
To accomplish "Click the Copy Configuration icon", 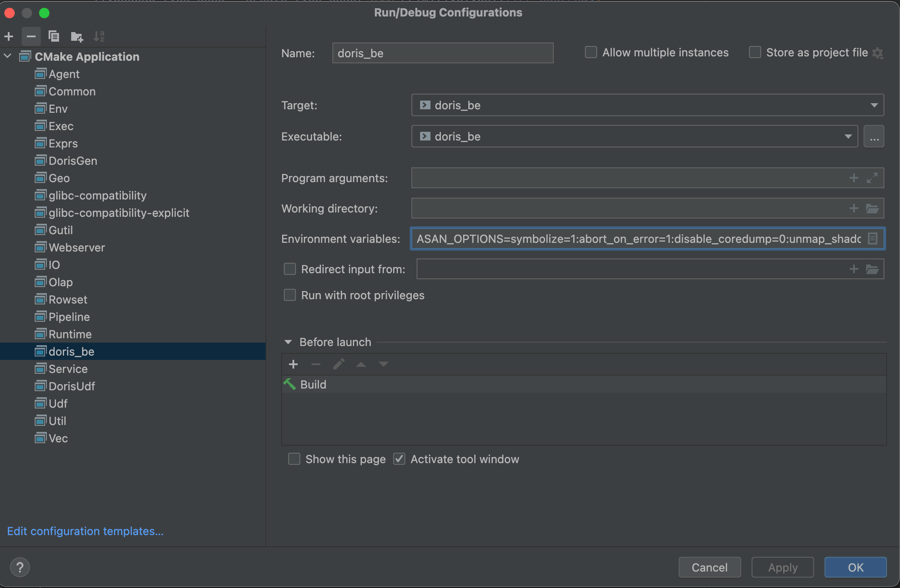I will point(54,36).
